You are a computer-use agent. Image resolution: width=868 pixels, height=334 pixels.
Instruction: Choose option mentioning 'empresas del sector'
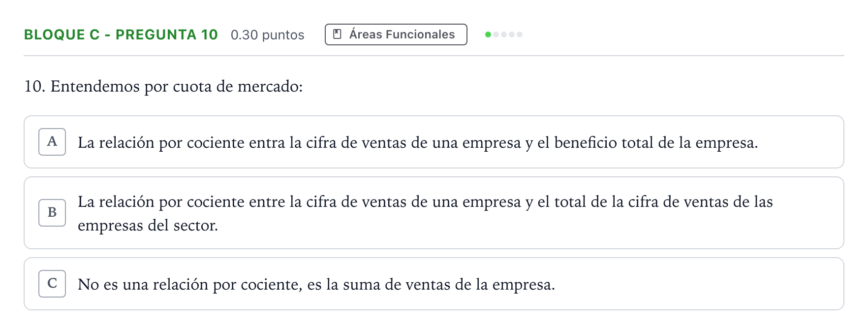(x=434, y=213)
